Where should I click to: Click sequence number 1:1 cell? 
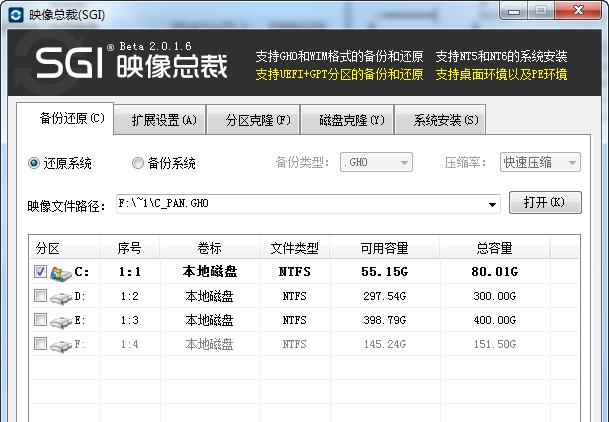click(x=129, y=272)
